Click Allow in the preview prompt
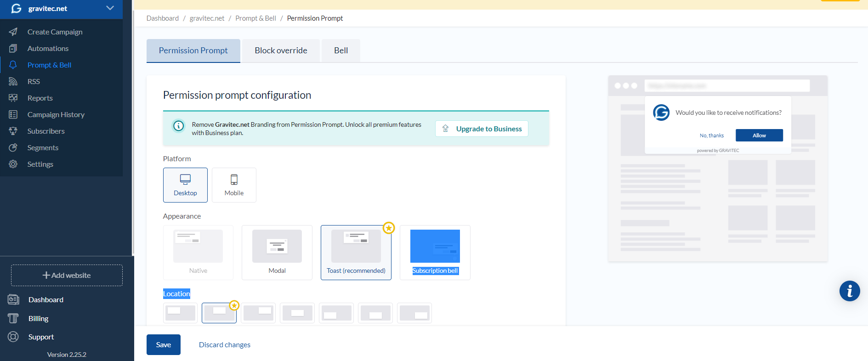The height and width of the screenshot is (361, 868). click(759, 135)
